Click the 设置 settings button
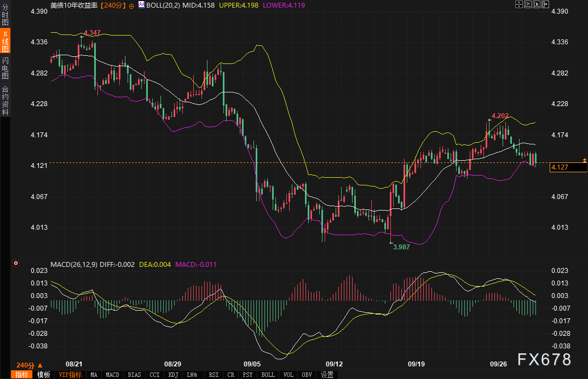Screen dimensions: 588x379 tap(327, 375)
